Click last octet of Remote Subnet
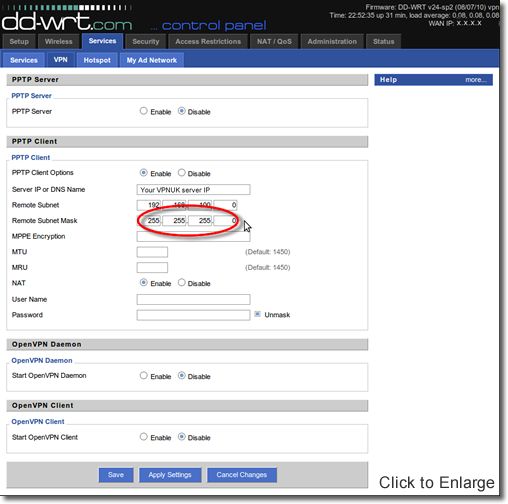The height and width of the screenshot is (504, 508). click(x=225, y=205)
